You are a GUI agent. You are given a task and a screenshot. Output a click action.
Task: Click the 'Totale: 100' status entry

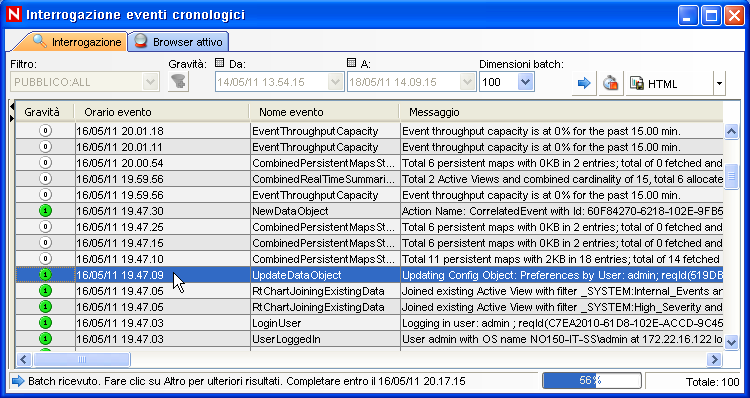tap(712, 382)
